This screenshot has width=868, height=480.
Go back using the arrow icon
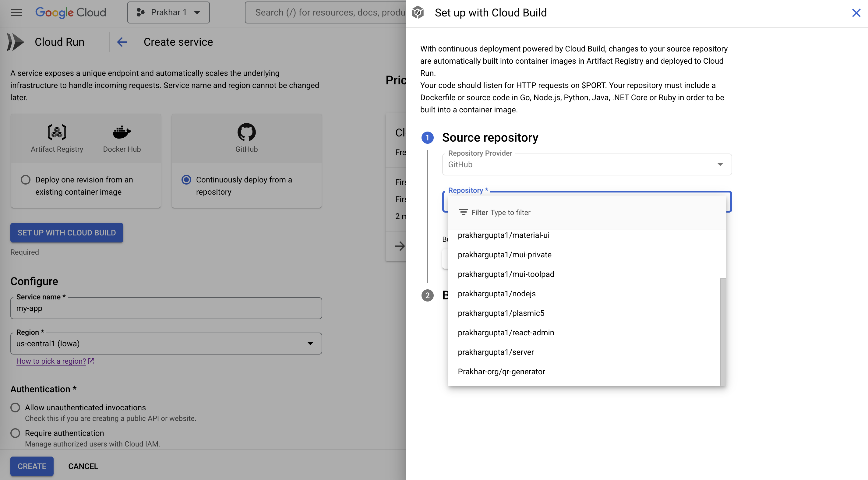point(122,42)
